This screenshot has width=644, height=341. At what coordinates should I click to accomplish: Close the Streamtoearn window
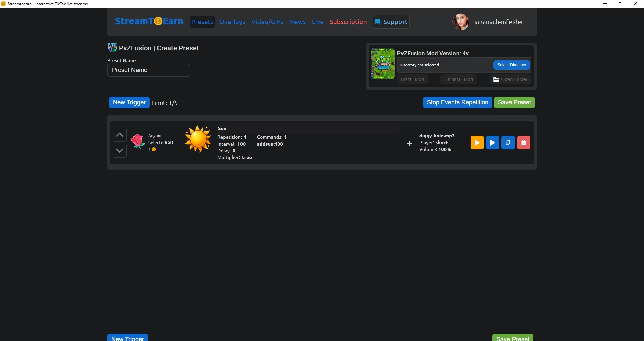[636, 4]
